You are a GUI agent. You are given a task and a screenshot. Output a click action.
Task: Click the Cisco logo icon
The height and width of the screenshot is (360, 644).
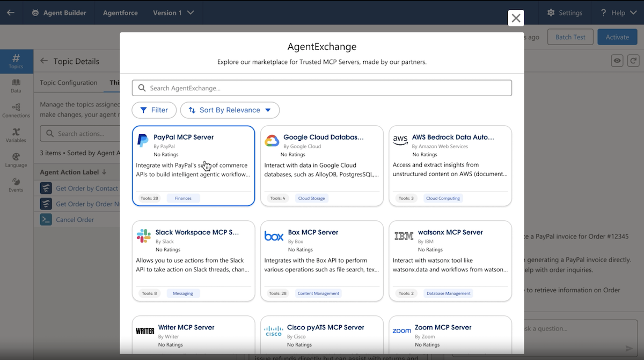(274, 331)
